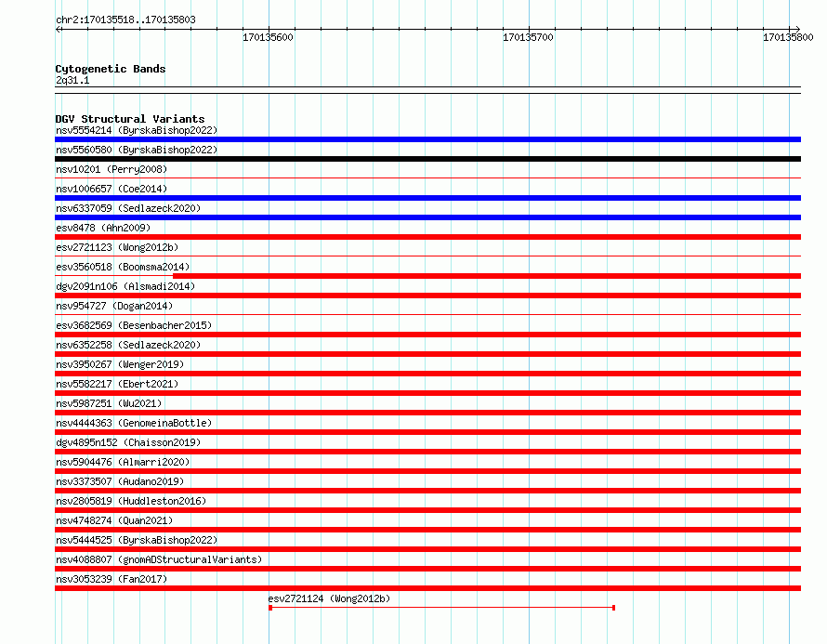Image resolution: width=827 pixels, height=644 pixels.
Task: Click ruler position 170135800
Action: coord(788,37)
